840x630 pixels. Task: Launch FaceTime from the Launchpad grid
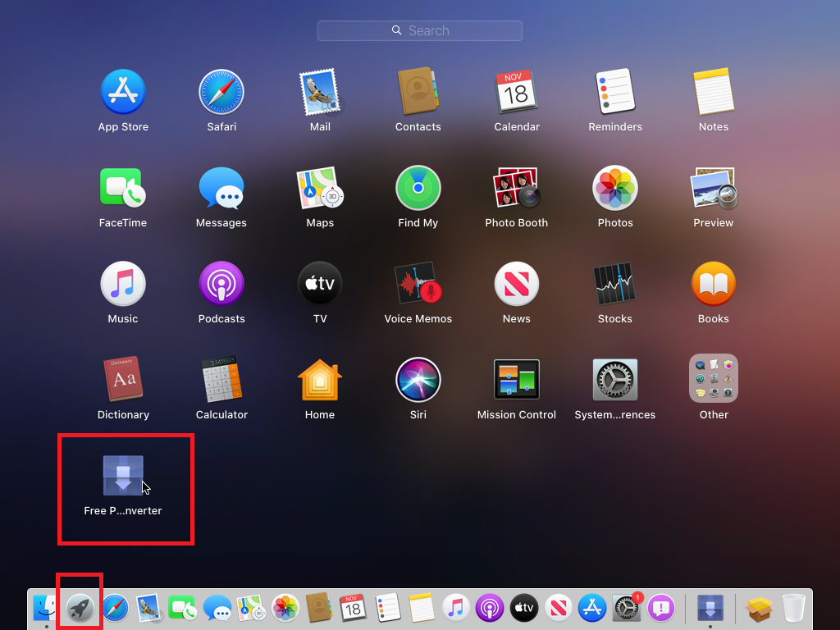click(123, 188)
